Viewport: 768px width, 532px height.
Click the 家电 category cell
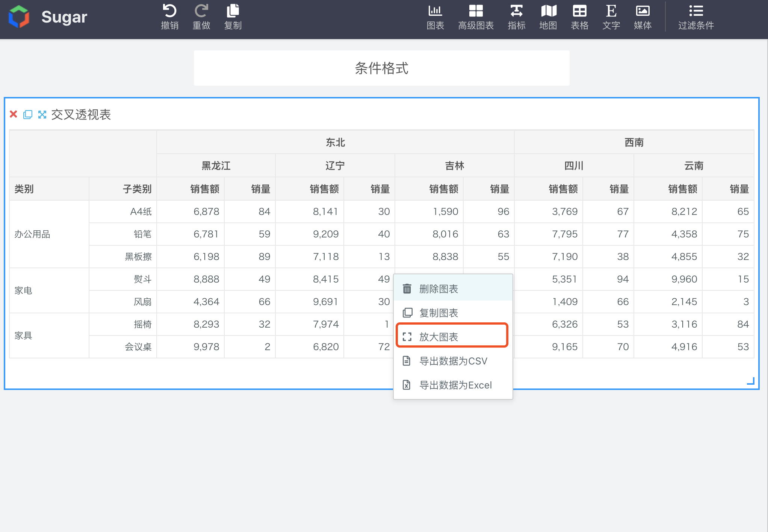coord(49,290)
